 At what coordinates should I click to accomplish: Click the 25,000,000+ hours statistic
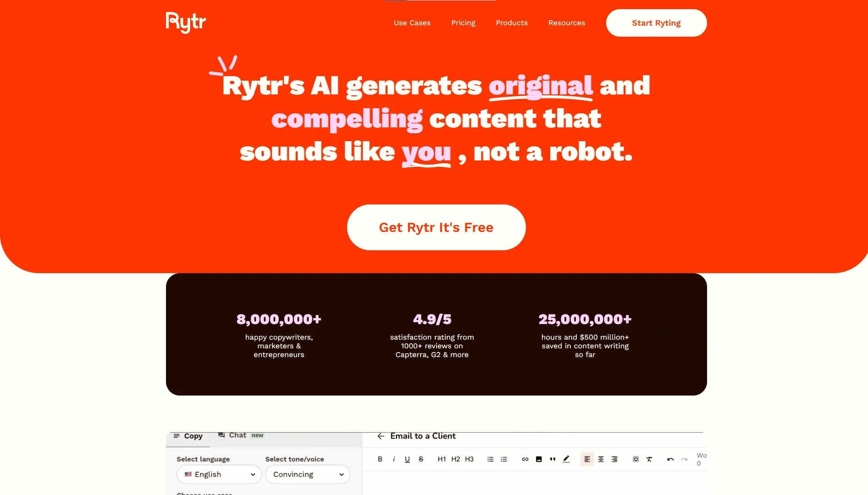pos(585,319)
